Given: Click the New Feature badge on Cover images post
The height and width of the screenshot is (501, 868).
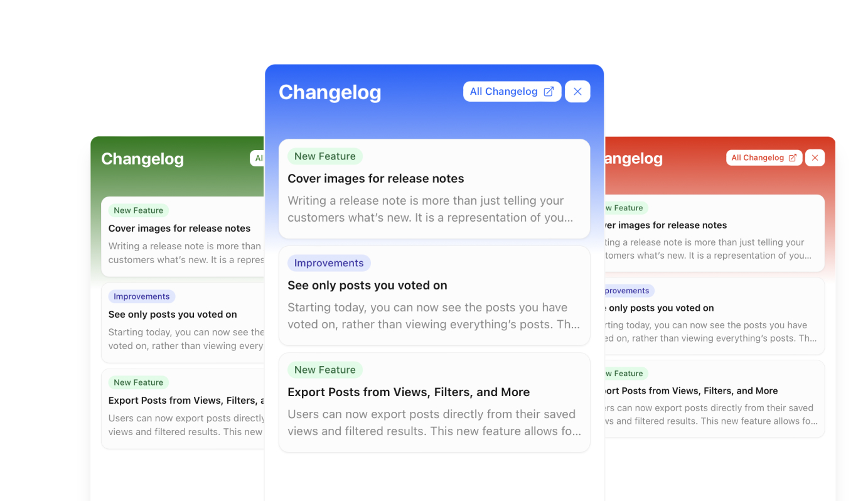Looking at the screenshot, I should pos(324,156).
